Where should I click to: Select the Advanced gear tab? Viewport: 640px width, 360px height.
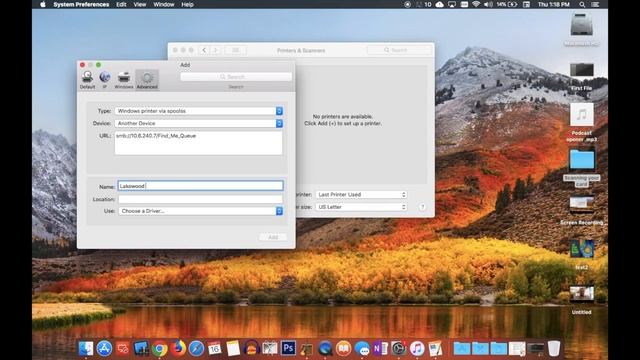[x=147, y=80]
